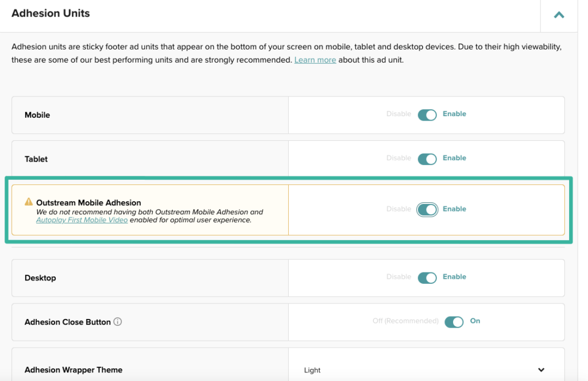Disable the Tablet adhesion unit toggle
This screenshot has width=588, height=381.
click(427, 158)
